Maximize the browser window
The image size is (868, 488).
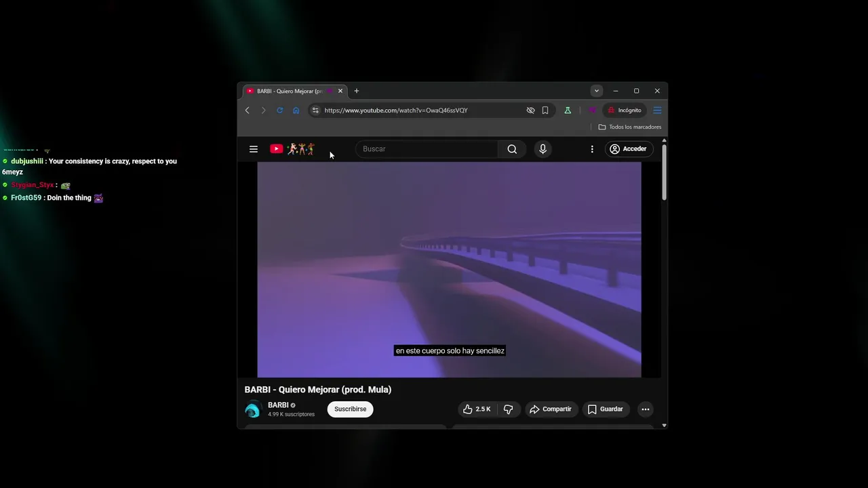pyautogui.click(x=636, y=91)
